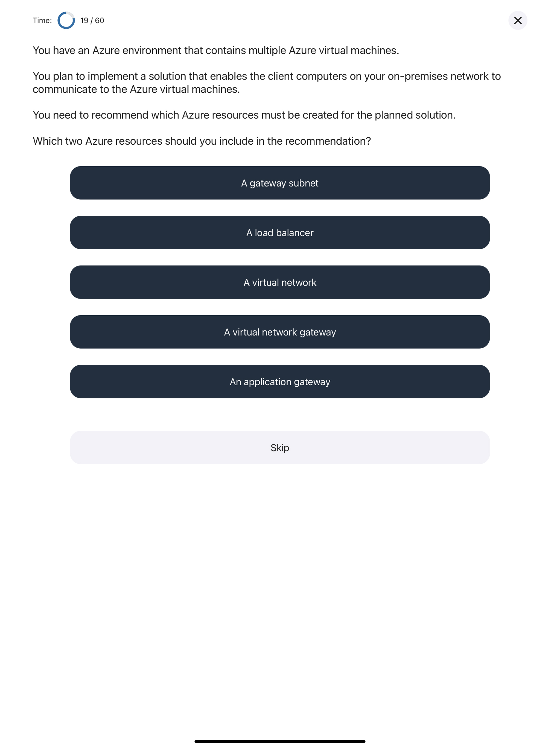Tap the sentence about multiple Azure virtual machines
This screenshot has width=560, height=747.
tap(216, 50)
